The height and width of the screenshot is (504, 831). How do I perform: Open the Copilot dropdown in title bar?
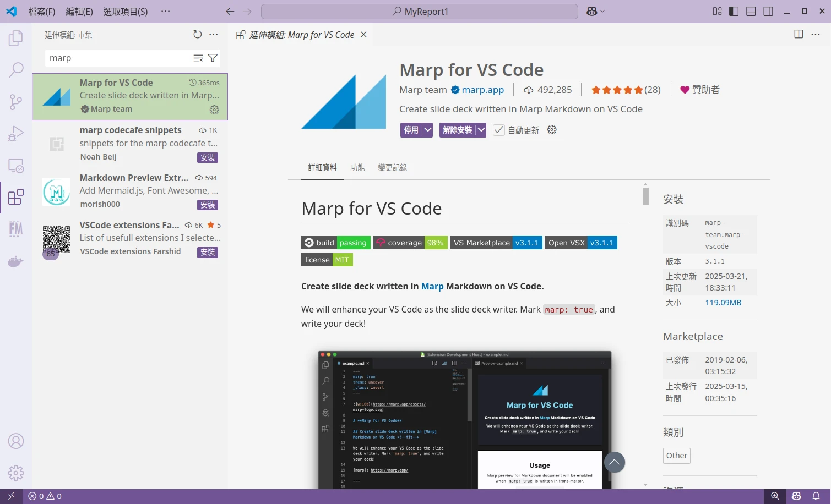pos(596,12)
